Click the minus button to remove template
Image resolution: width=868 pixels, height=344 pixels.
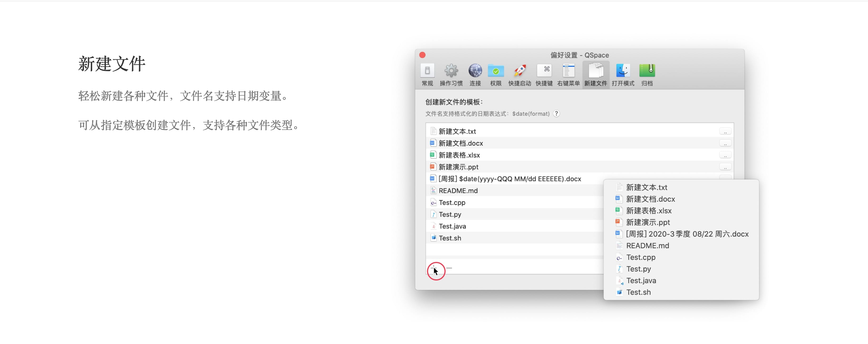coord(449,268)
